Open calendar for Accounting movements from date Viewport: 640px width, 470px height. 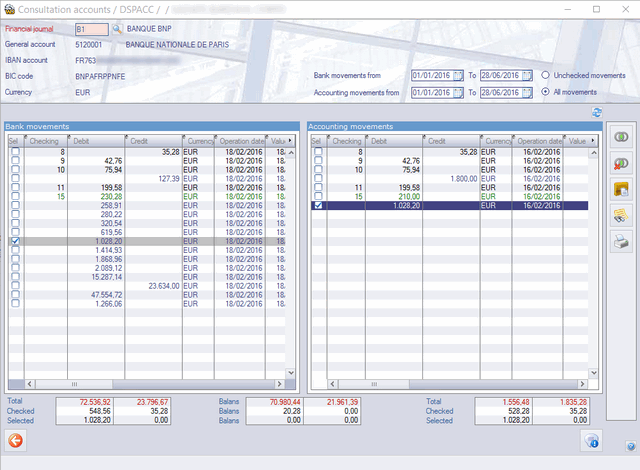[x=458, y=93]
